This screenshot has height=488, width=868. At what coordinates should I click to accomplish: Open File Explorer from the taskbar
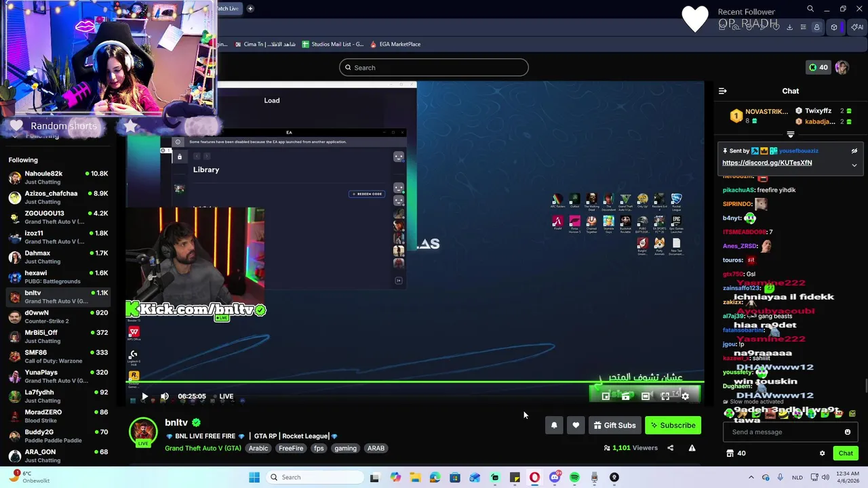415,477
